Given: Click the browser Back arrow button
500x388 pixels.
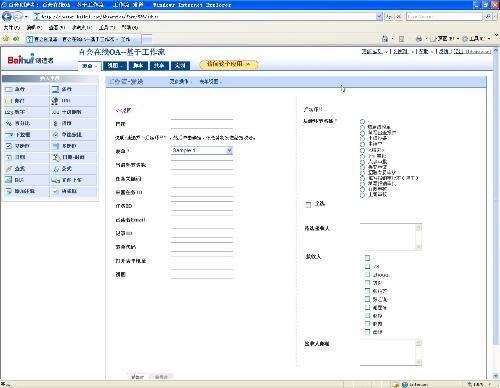Looking at the screenshot, I should click(7, 16).
